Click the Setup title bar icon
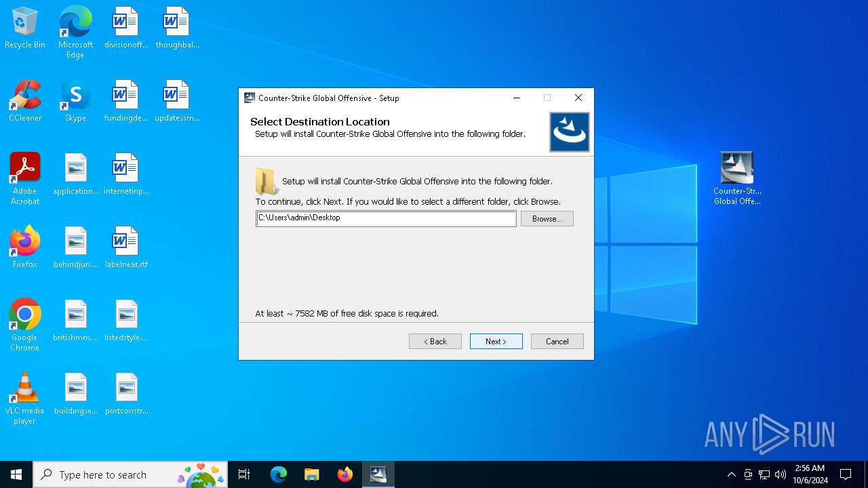This screenshot has height=488, width=868. coord(249,98)
